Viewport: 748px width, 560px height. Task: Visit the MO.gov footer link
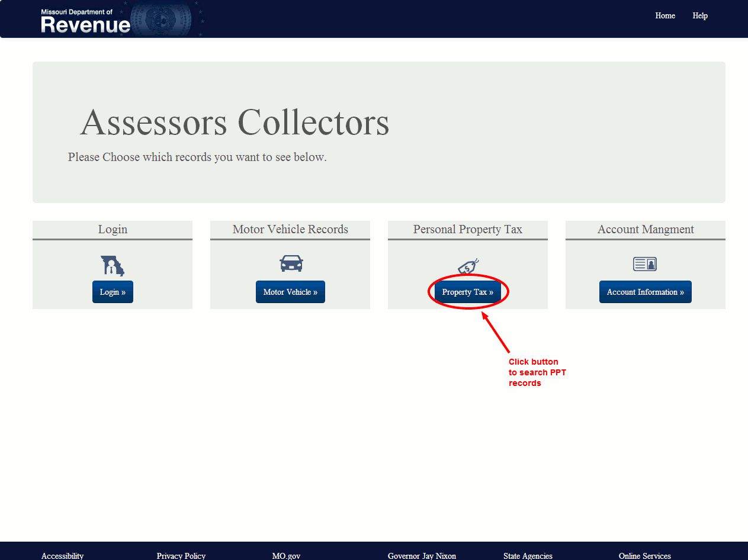click(x=286, y=555)
